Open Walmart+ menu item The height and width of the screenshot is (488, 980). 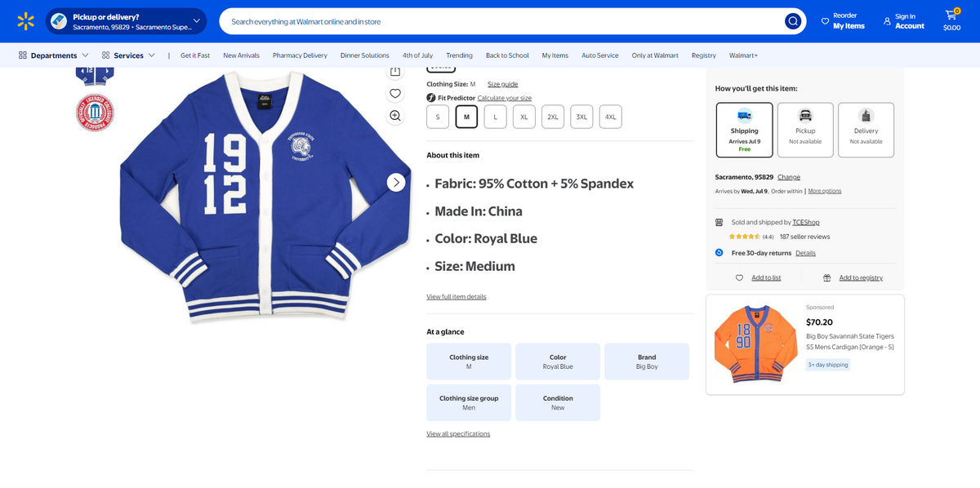[x=743, y=55]
